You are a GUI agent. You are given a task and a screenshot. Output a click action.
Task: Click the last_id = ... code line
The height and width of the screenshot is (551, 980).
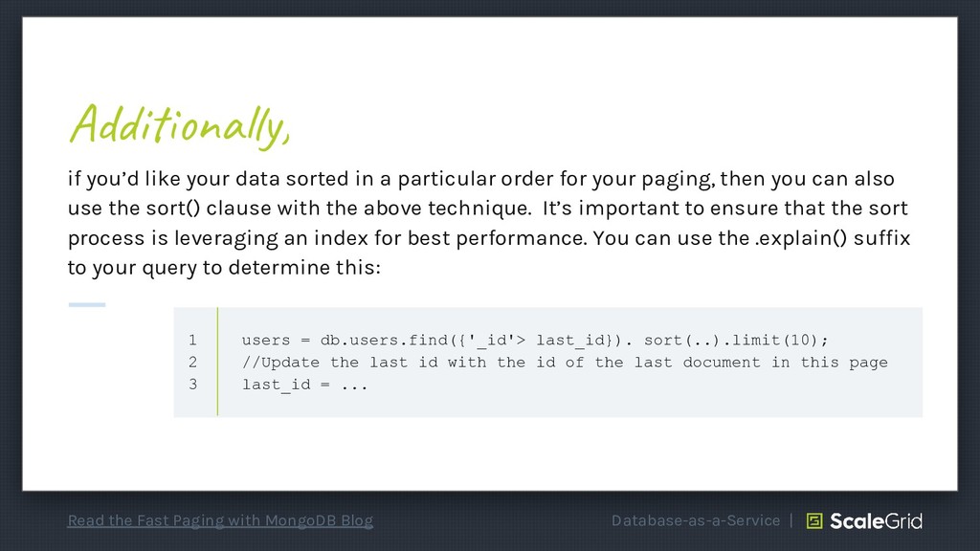click(x=305, y=385)
